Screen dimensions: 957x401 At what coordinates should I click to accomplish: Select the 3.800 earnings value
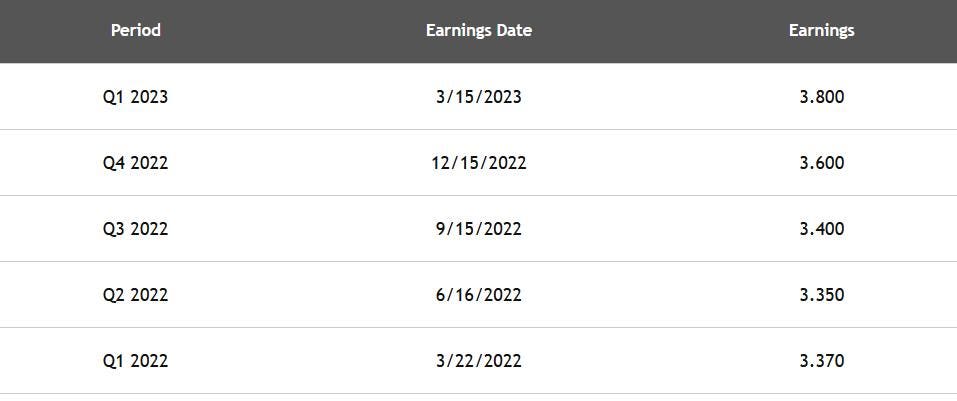click(x=821, y=97)
